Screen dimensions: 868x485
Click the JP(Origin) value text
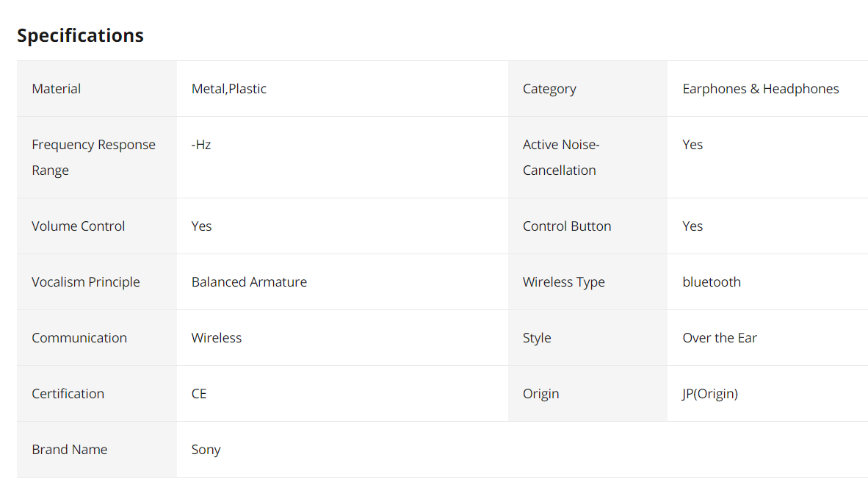709,394
